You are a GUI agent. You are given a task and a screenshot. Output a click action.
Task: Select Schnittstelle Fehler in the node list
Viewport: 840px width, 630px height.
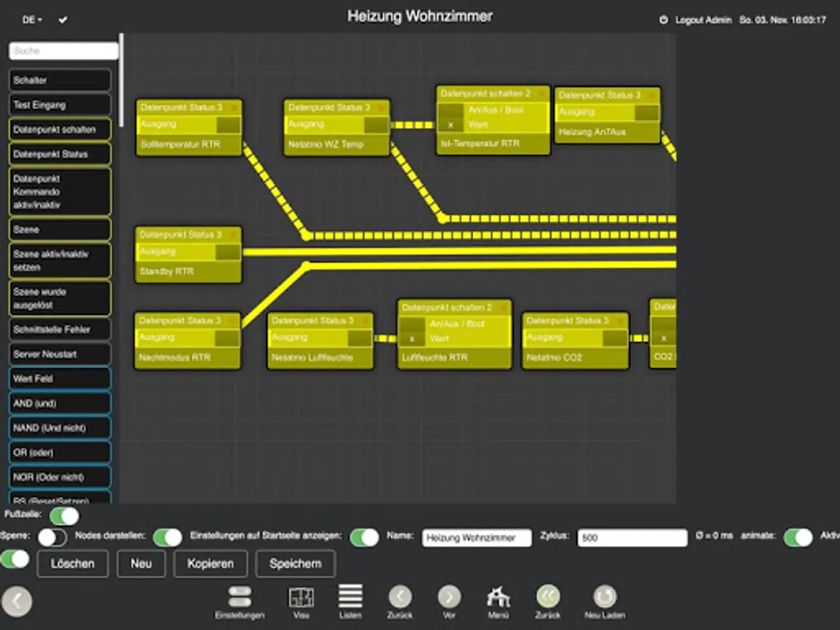pos(60,330)
